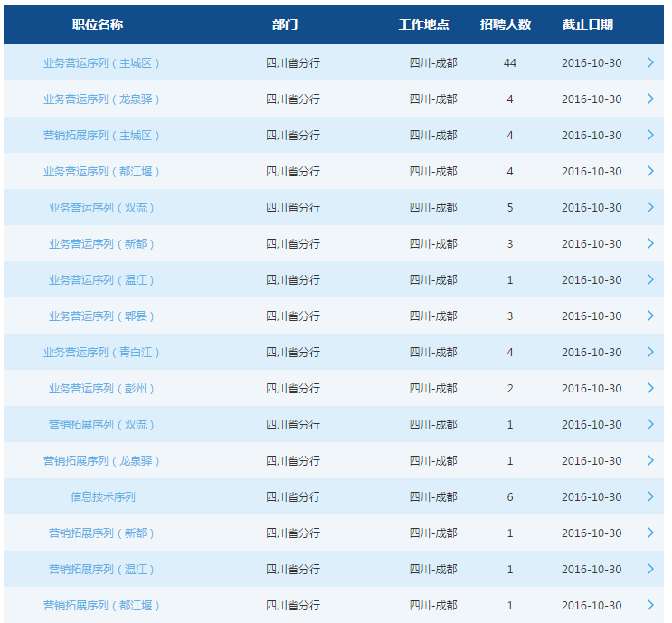This screenshot has height=623, width=672.
Task: Expand the 业务营运序列（郫县）row chevron
Action: (649, 316)
